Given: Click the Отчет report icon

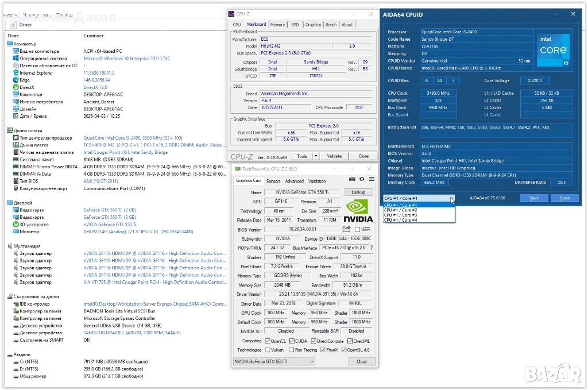Looking at the screenshot, I should point(13,25).
